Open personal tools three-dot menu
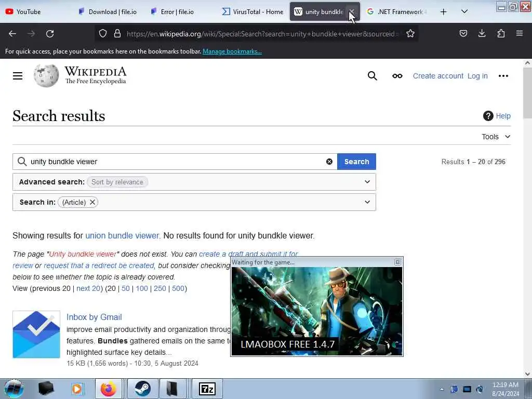Screen dimensions: 532x399 click(503, 76)
